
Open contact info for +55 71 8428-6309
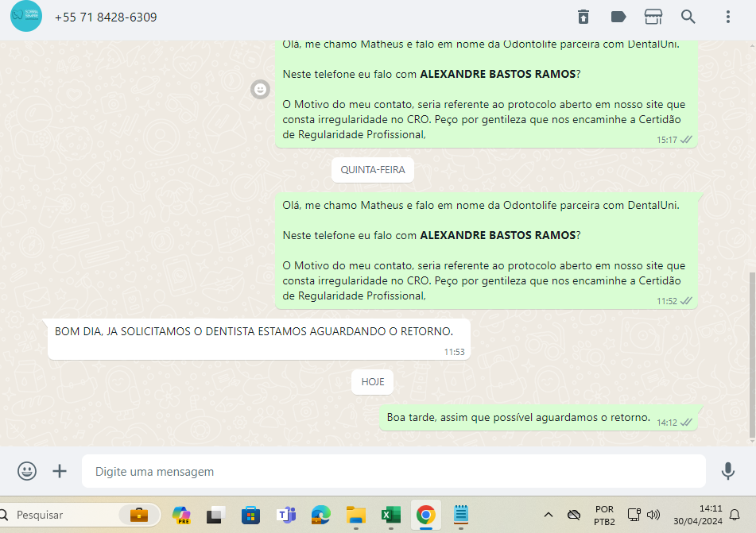pyautogui.click(x=106, y=17)
